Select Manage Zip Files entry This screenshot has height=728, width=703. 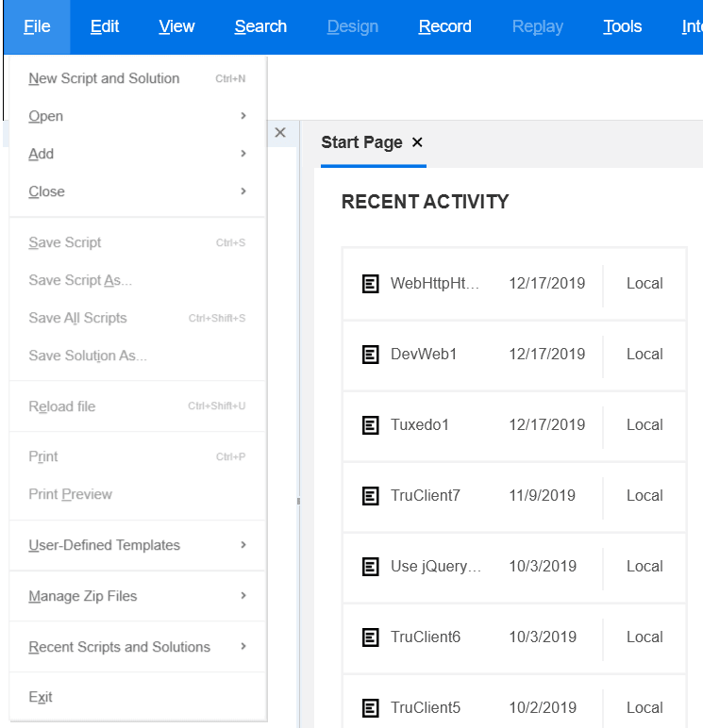[138, 596]
